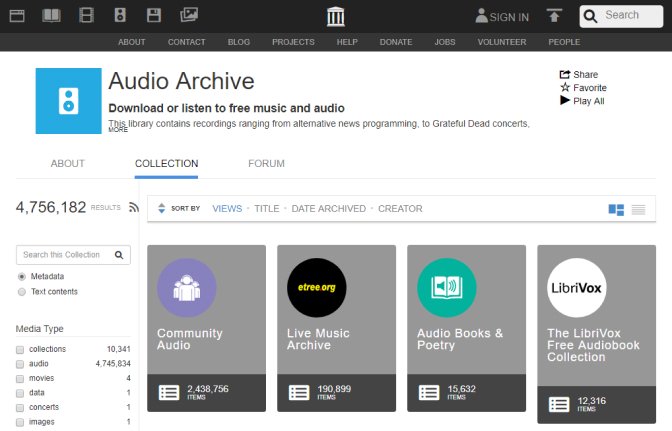
Task: Open Community Audio purple circle icon
Action: (x=186, y=287)
